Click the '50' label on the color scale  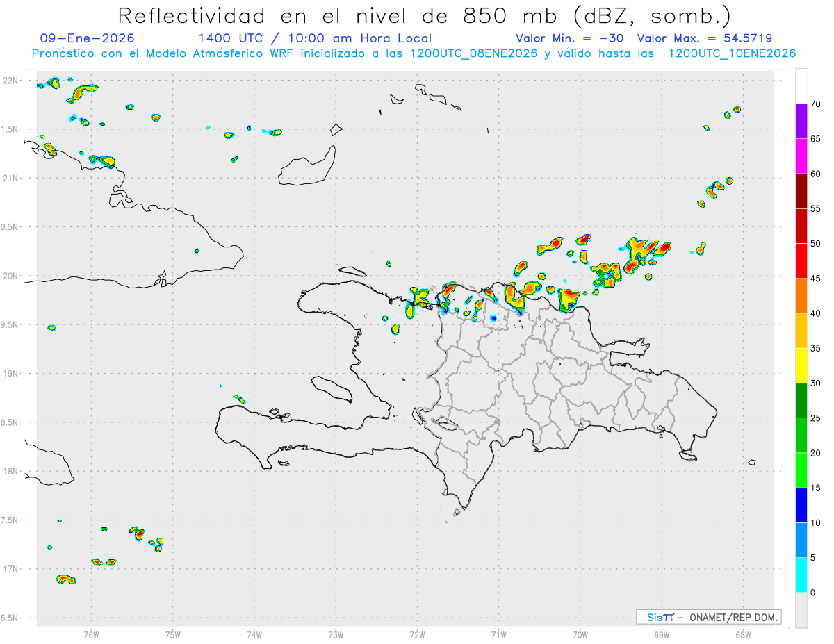point(815,244)
